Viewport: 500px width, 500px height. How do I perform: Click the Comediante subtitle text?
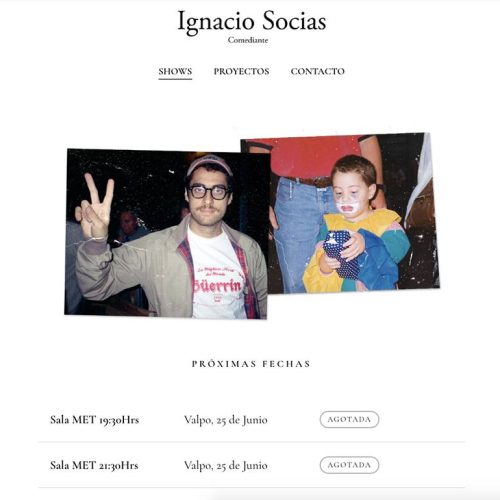(248, 40)
